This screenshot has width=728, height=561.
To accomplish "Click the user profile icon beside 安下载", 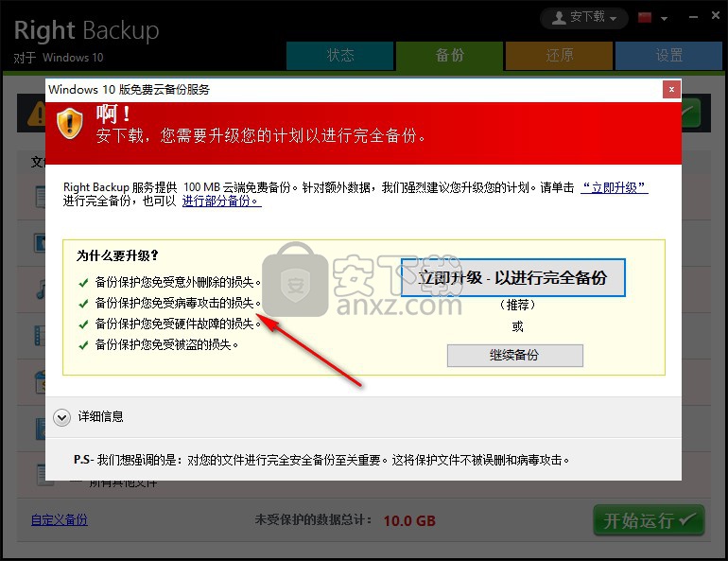I will [559, 18].
